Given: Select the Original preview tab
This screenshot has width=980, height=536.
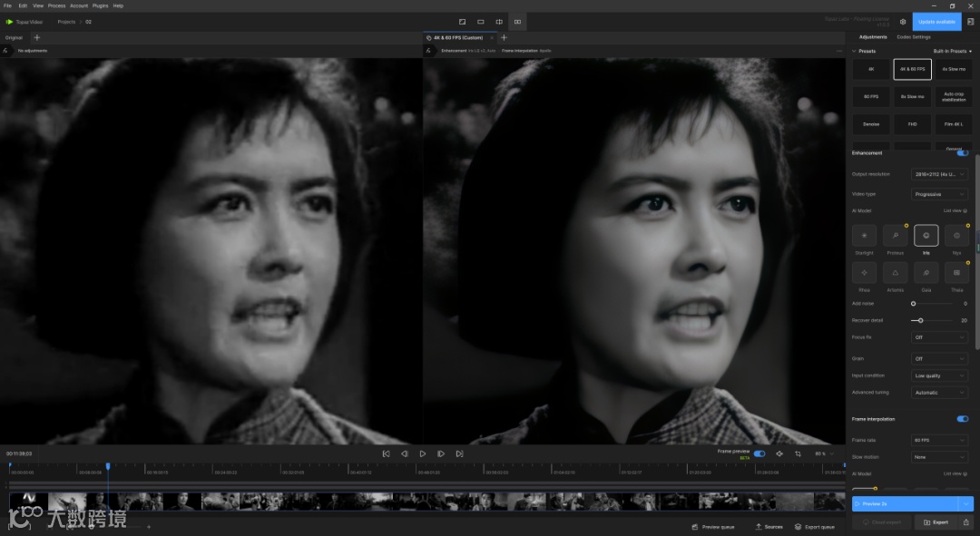Looking at the screenshot, I should pyautogui.click(x=14, y=37).
